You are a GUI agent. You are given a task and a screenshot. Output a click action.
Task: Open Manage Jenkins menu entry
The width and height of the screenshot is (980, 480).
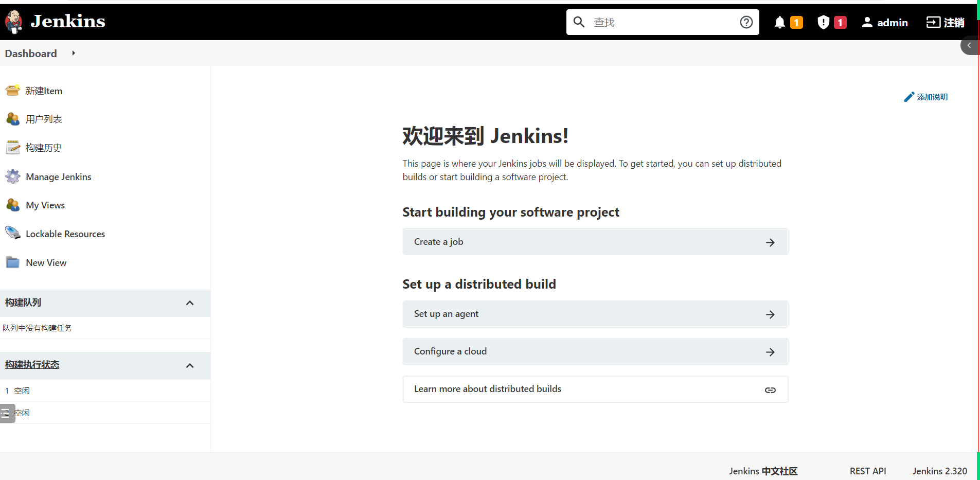(x=59, y=177)
